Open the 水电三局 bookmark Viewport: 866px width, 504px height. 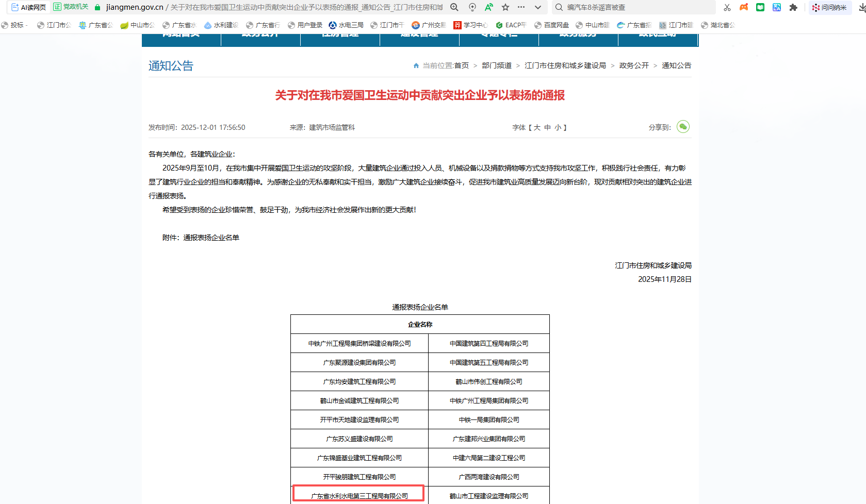coord(346,25)
